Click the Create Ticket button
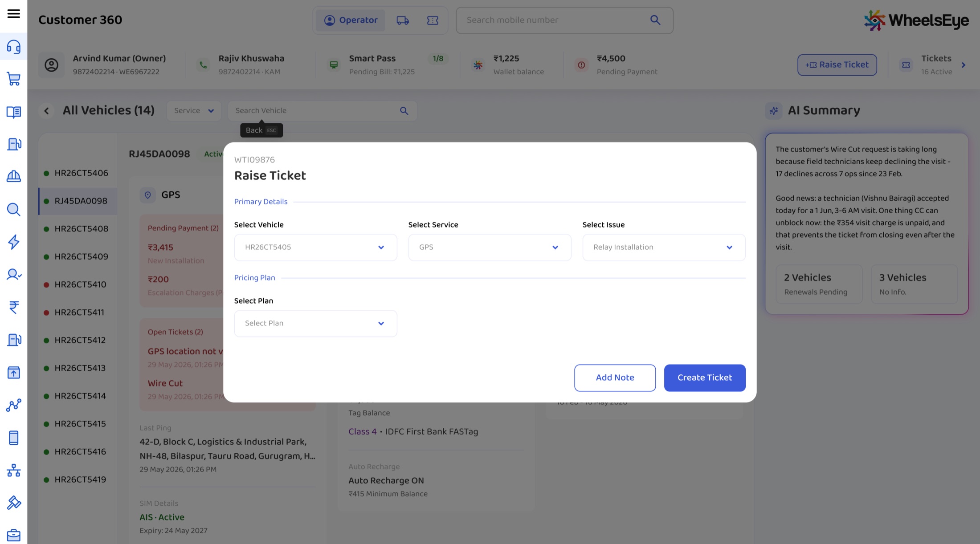Viewport: 980px width, 544px height. pos(705,378)
